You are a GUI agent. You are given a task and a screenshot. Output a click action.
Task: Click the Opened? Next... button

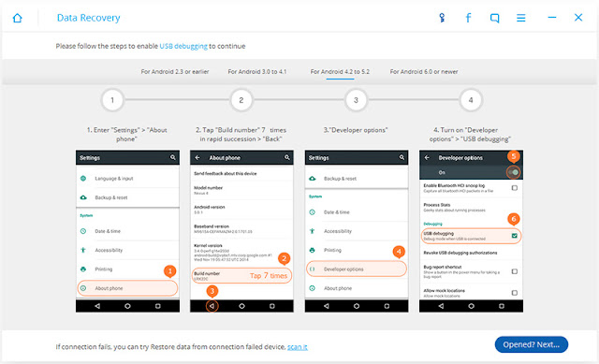click(x=531, y=344)
